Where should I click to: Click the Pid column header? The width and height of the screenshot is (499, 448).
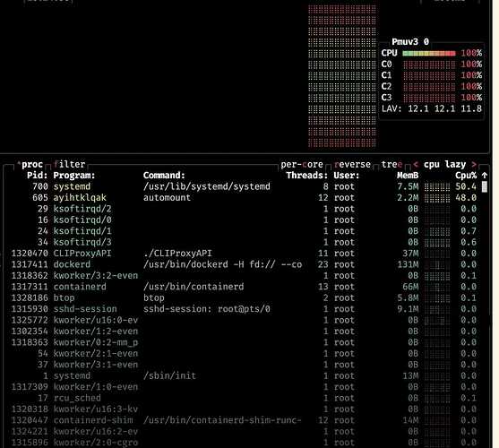(38, 176)
